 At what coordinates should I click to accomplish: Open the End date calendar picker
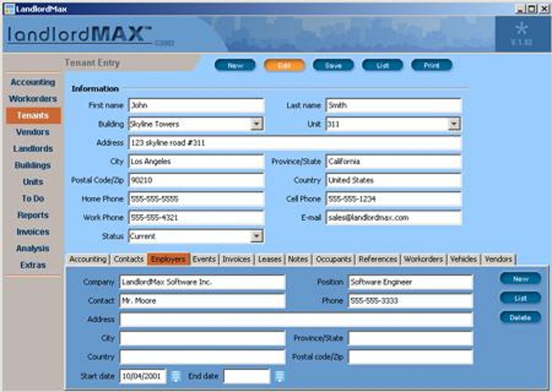click(280, 376)
